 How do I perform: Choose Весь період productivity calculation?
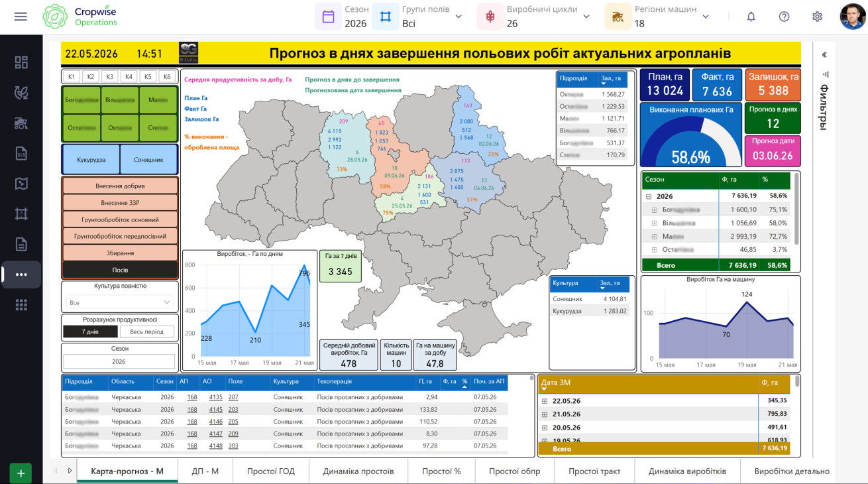pos(147,332)
